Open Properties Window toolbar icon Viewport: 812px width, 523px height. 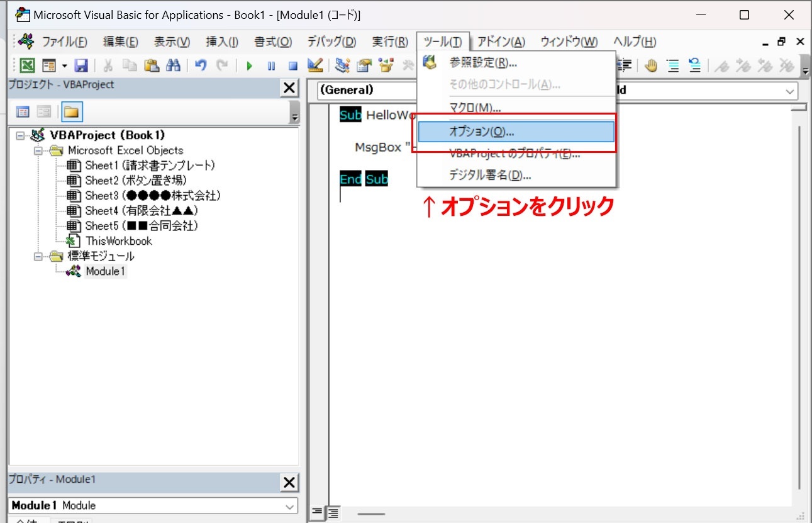[364, 65]
